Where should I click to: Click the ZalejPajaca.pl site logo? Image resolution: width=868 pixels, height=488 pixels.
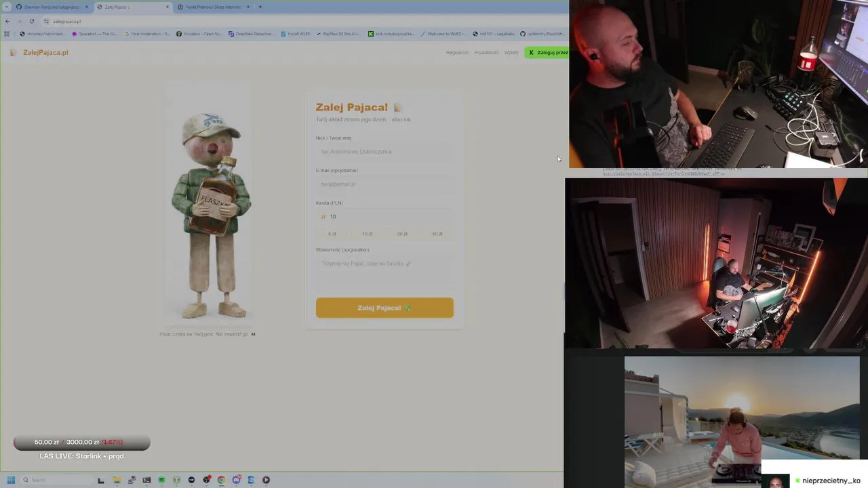[39, 52]
